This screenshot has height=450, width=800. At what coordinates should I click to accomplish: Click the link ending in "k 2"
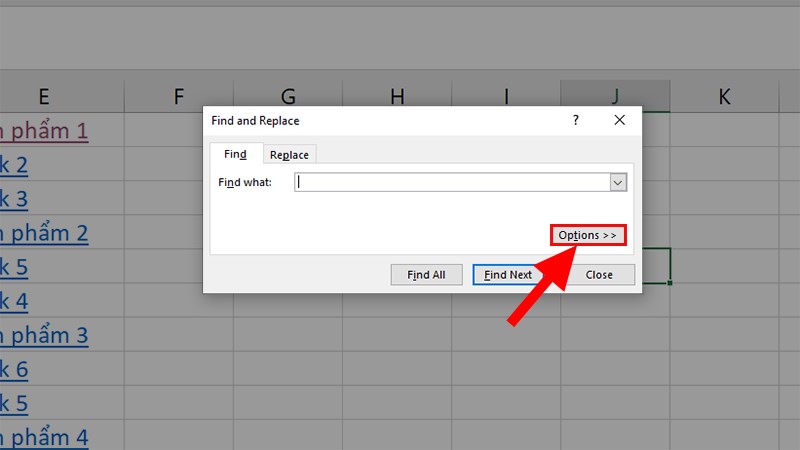pos(14,164)
